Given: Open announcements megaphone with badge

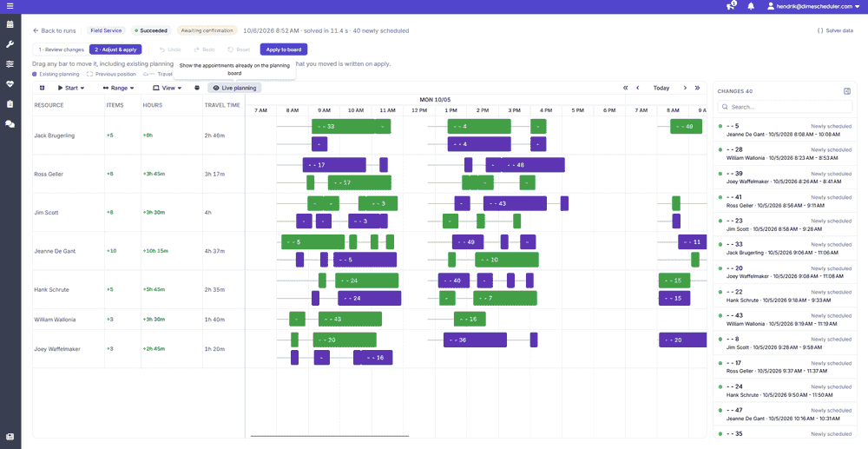Looking at the screenshot, I should click(731, 6).
